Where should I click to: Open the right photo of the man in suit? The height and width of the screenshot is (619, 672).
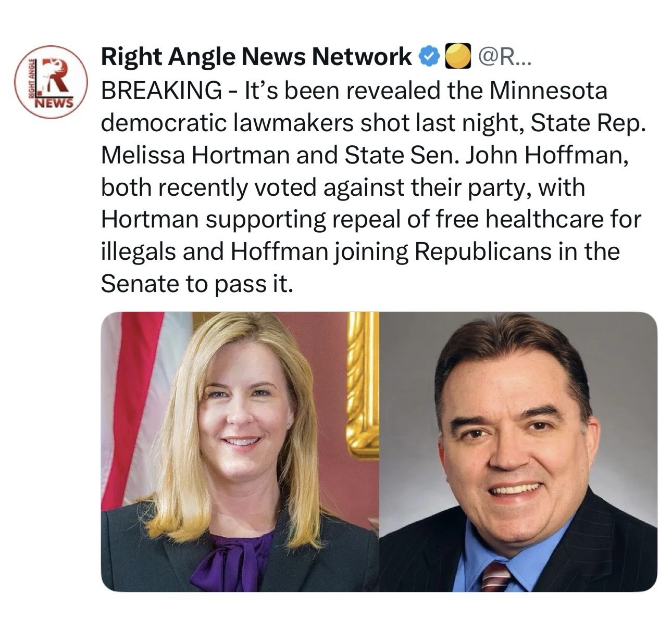(519, 451)
